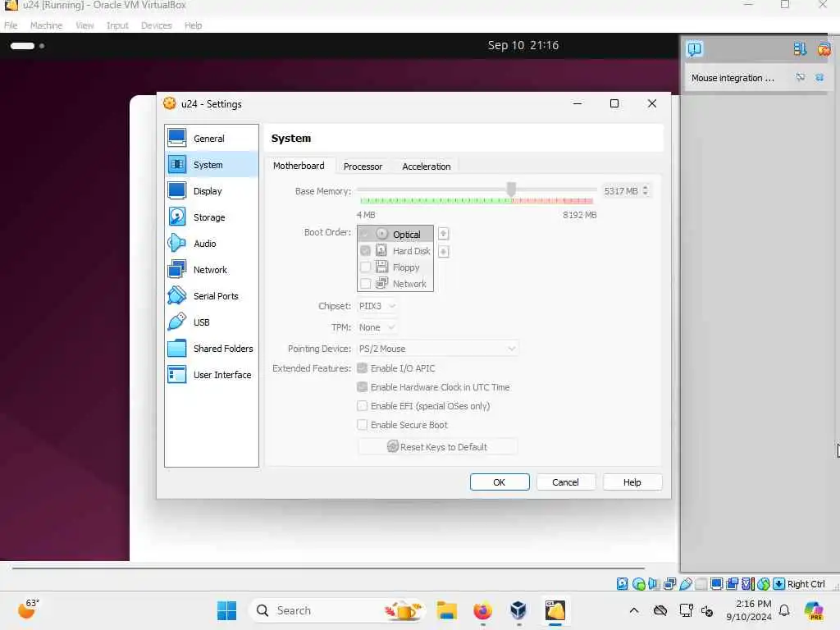Toggle the Floppy boot order checkbox
Screen dimensions: 840x630
point(365,267)
